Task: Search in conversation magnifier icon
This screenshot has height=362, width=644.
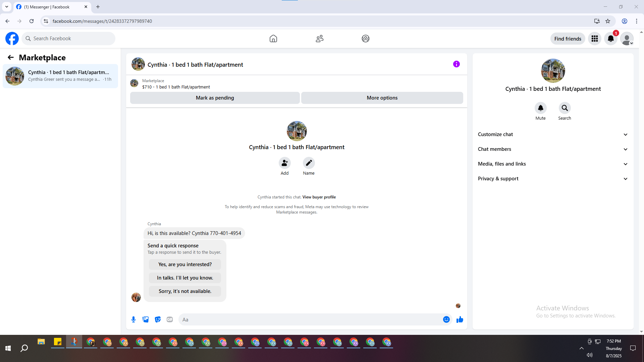Action: (x=565, y=108)
